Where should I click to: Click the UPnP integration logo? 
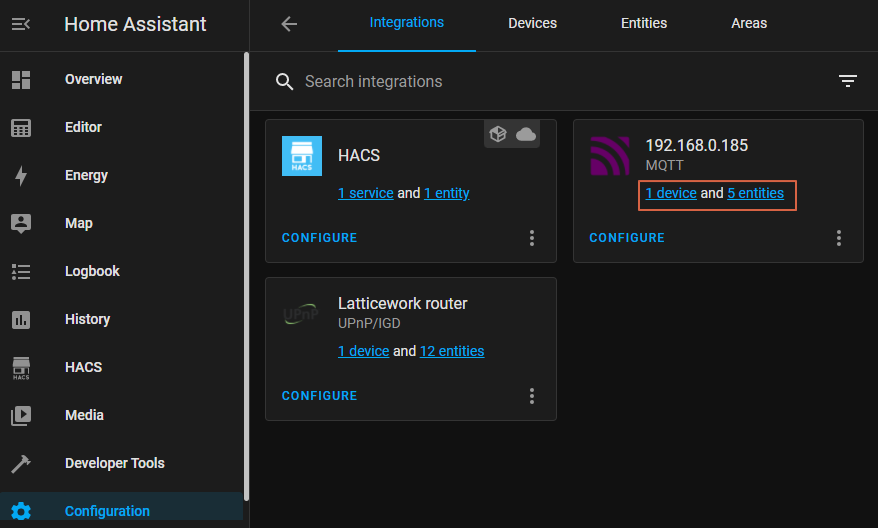tap(301, 314)
